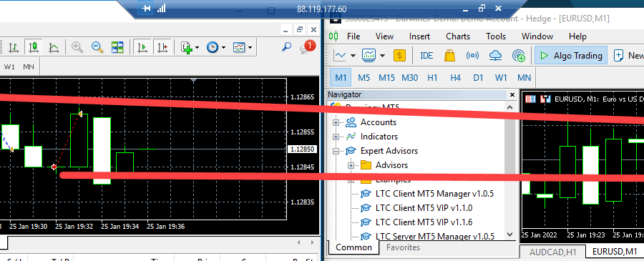
Task: Click the clock Periods icon
Action: tap(212, 47)
